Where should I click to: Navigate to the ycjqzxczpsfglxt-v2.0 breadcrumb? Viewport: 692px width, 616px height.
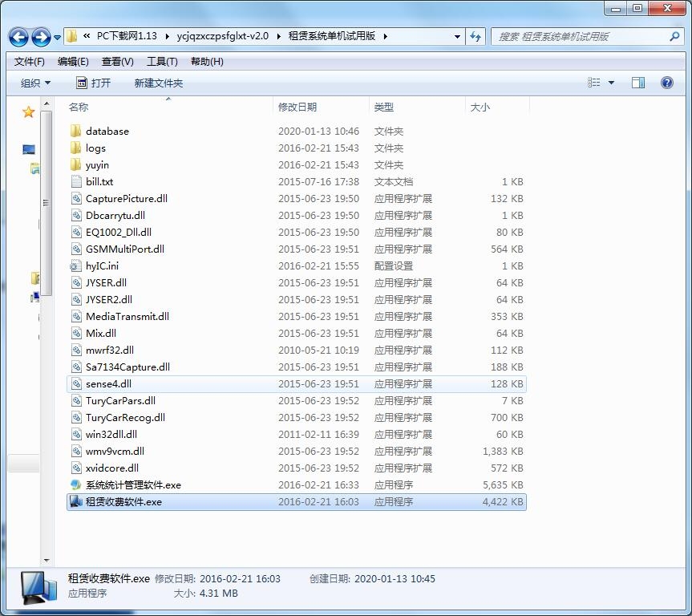coord(222,36)
